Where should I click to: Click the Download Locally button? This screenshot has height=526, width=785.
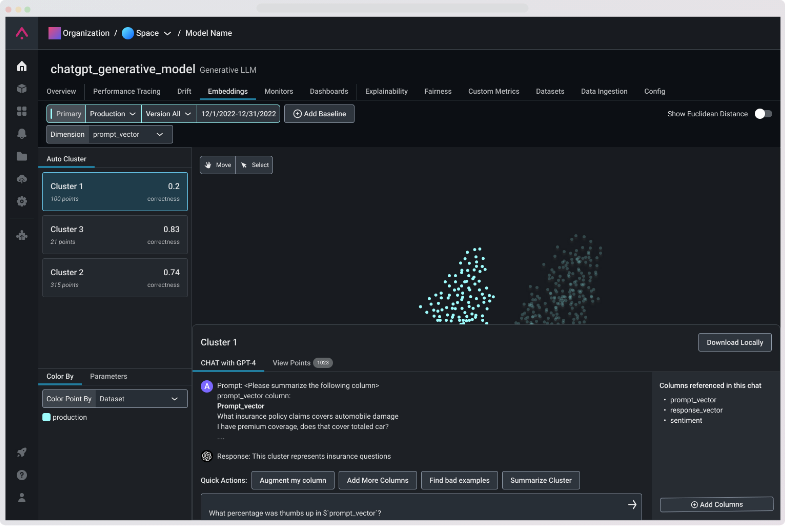[734, 342]
